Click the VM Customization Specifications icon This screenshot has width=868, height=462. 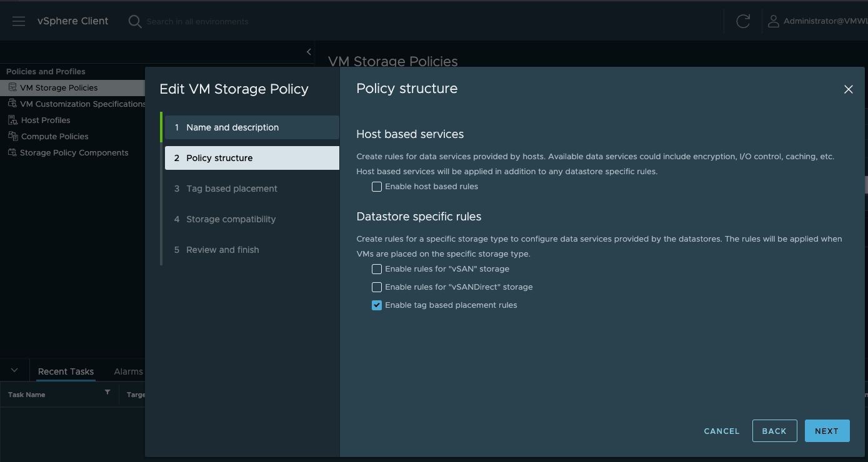click(12, 104)
